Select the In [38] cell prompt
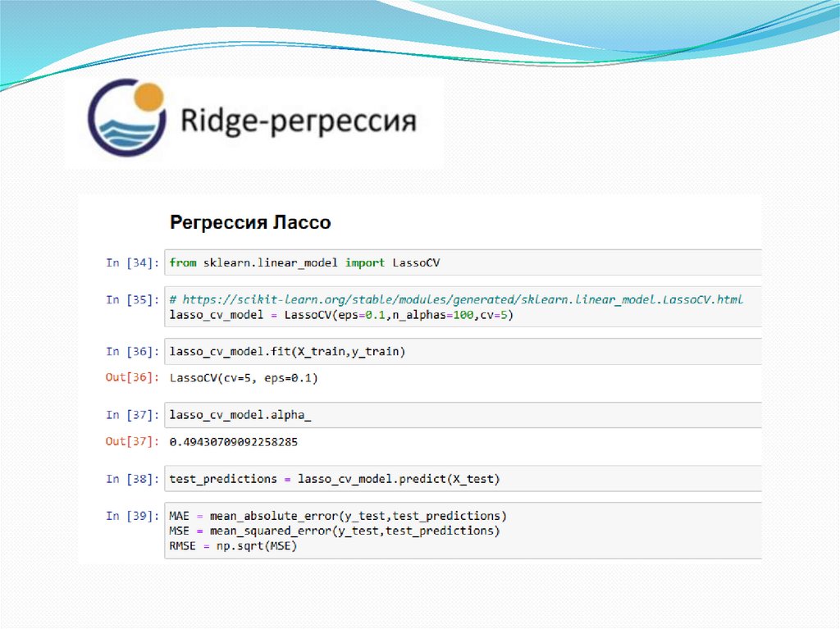The image size is (840, 629). 130,479
